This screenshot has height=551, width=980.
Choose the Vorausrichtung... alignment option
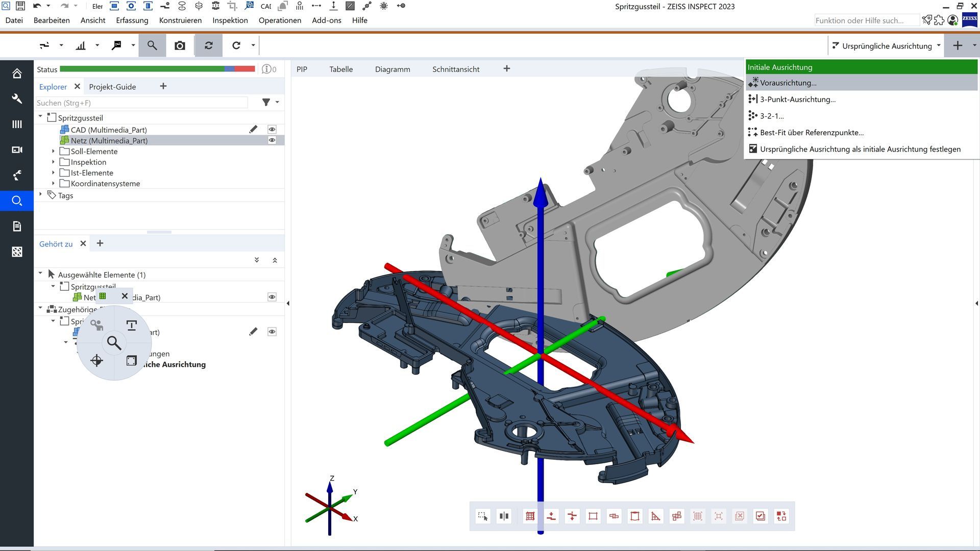[x=788, y=83]
